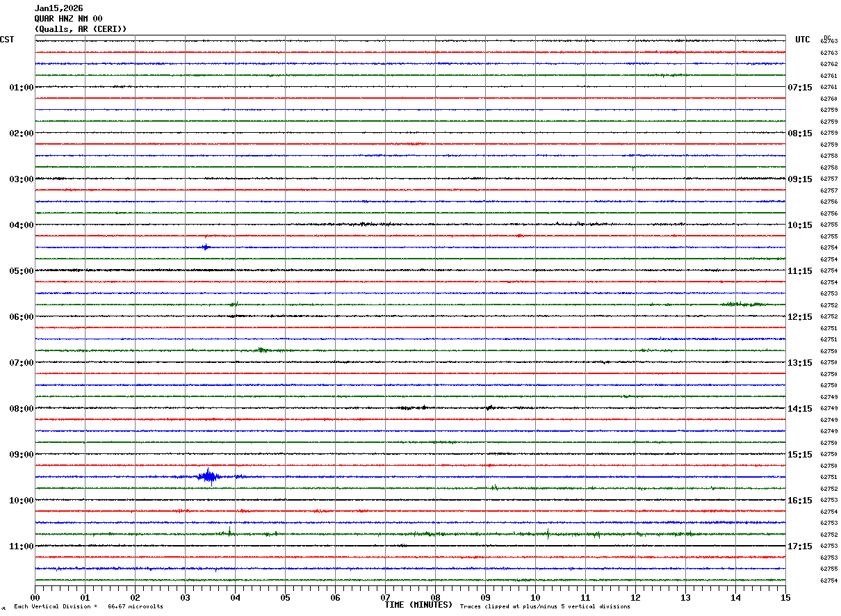Select the 05:00 CST time label
The width and height of the screenshot is (841, 616).
click(x=21, y=271)
